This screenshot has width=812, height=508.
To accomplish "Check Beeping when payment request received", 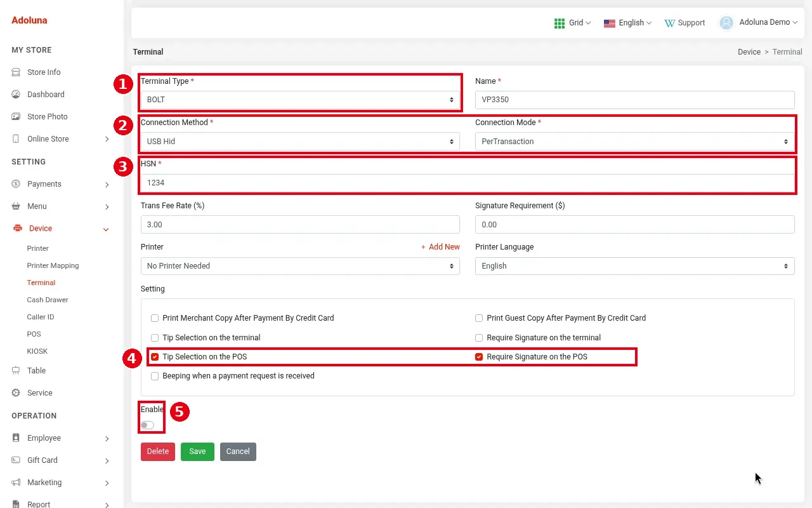I will point(155,376).
